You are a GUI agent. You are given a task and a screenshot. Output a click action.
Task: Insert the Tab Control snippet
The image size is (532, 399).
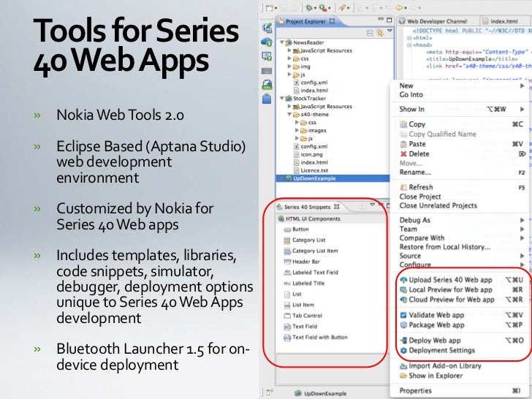pos(303,316)
